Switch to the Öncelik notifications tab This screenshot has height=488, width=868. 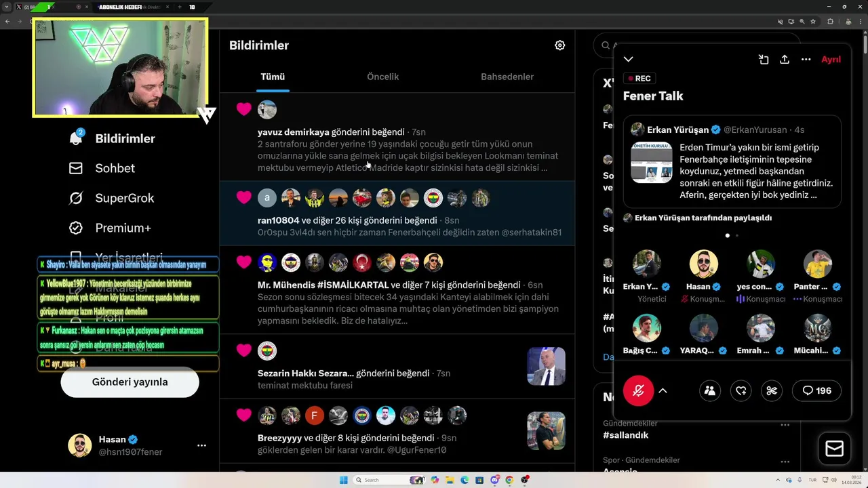coord(382,77)
